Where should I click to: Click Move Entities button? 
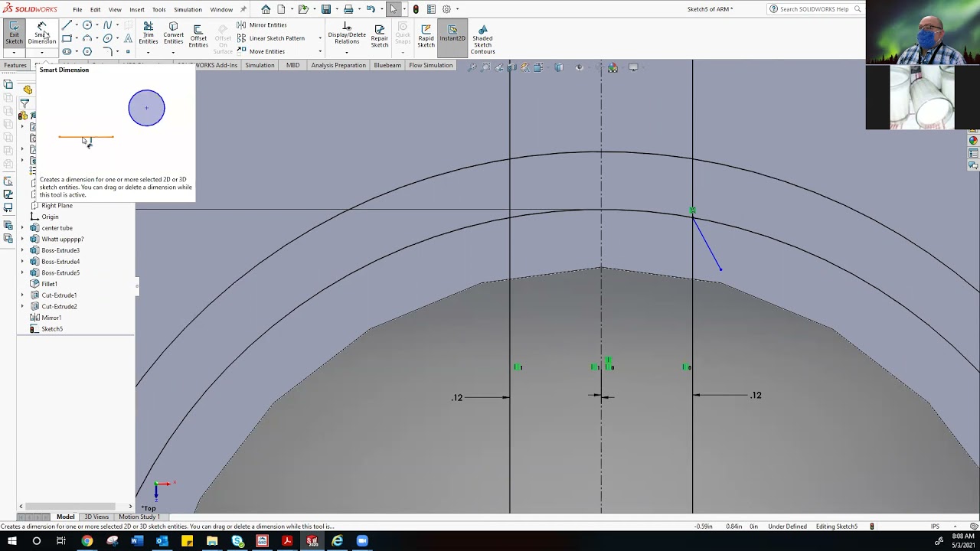coord(260,51)
